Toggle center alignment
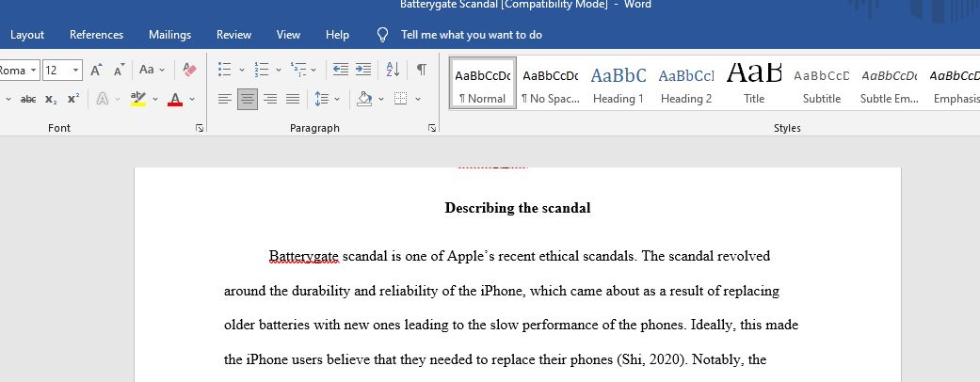Screen dimensions: 980x382 point(248,99)
